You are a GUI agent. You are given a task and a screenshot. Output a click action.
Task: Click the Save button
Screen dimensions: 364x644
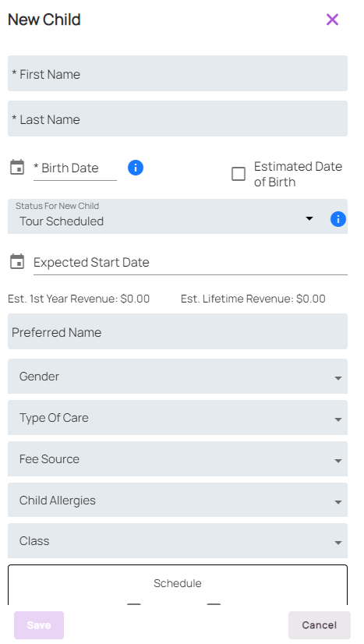pos(39,625)
